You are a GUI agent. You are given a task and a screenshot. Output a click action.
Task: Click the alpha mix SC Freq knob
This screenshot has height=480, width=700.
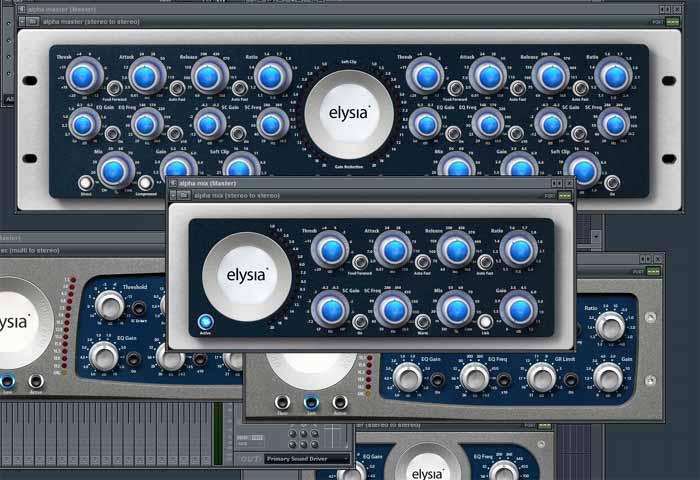tap(393, 309)
